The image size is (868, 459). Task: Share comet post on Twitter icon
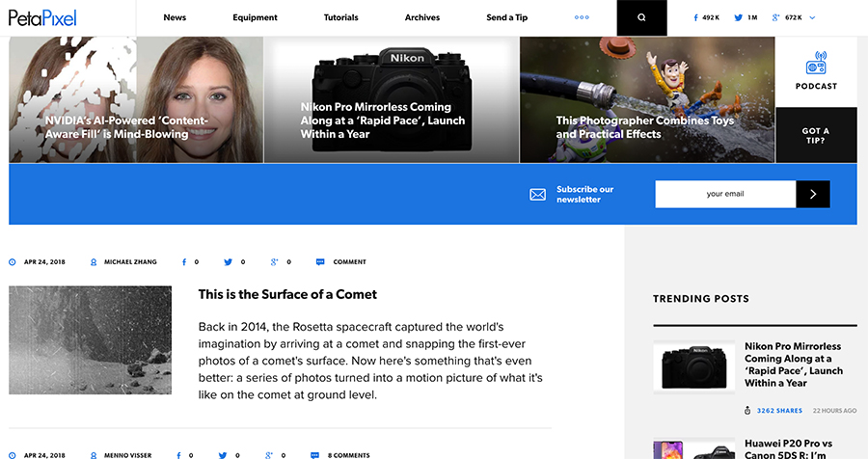click(228, 262)
